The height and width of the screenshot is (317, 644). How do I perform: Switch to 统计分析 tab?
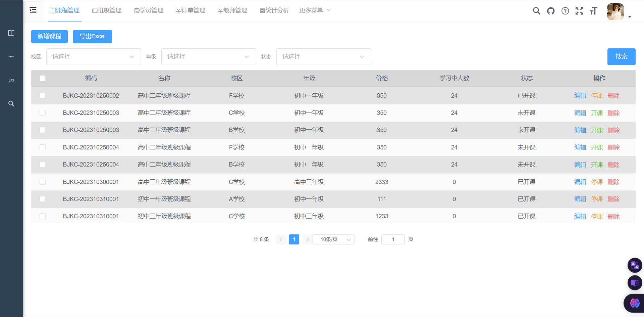(x=274, y=10)
